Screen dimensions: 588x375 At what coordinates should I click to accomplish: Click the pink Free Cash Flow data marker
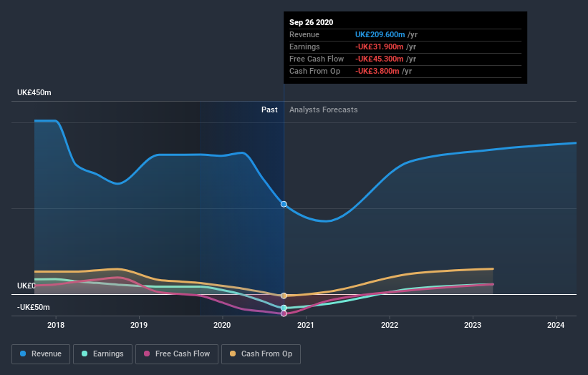284,313
